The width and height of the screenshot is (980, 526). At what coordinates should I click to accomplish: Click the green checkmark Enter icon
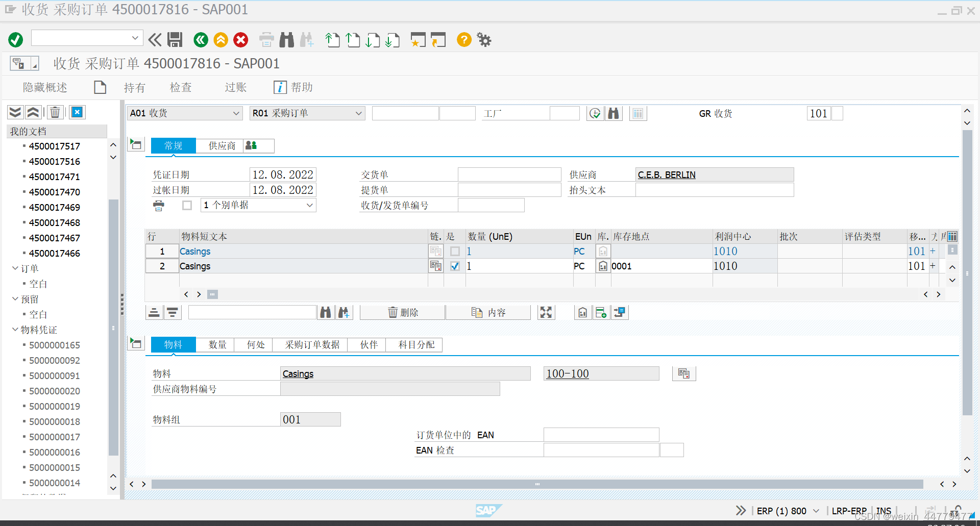coord(16,39)
